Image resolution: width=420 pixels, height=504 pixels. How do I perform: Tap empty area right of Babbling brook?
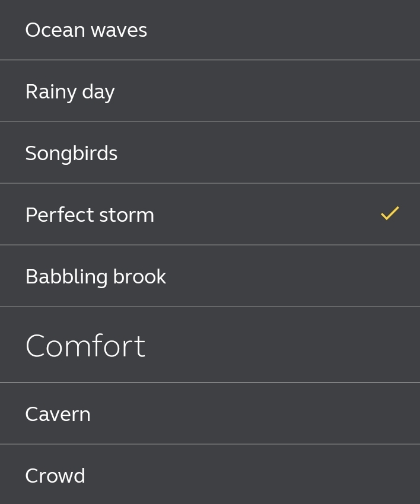point(293,276)
